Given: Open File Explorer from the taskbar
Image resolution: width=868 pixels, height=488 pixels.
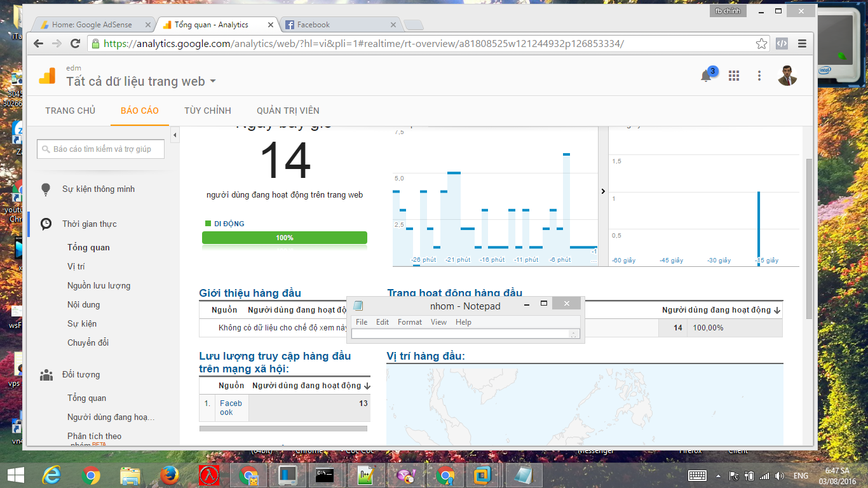Looking at the screenshot, I should 130,475.
